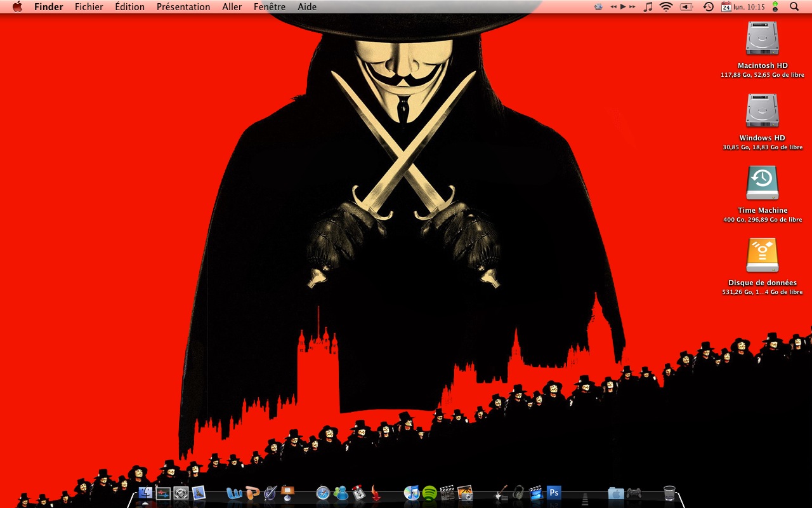Launch Keynote podium icon
Image resolution: width=812 pixels, height=508 pixels.
click(288, 493)
